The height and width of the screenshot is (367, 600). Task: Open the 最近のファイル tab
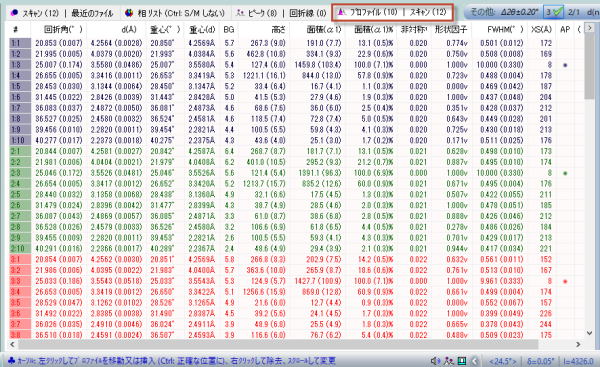tap(92, 13)
